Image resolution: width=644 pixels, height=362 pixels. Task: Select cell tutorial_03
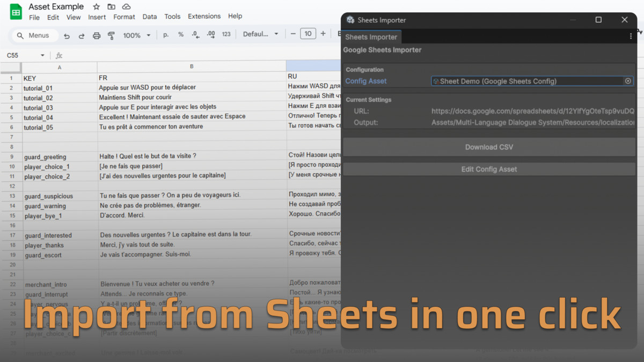tap(60, 108)
